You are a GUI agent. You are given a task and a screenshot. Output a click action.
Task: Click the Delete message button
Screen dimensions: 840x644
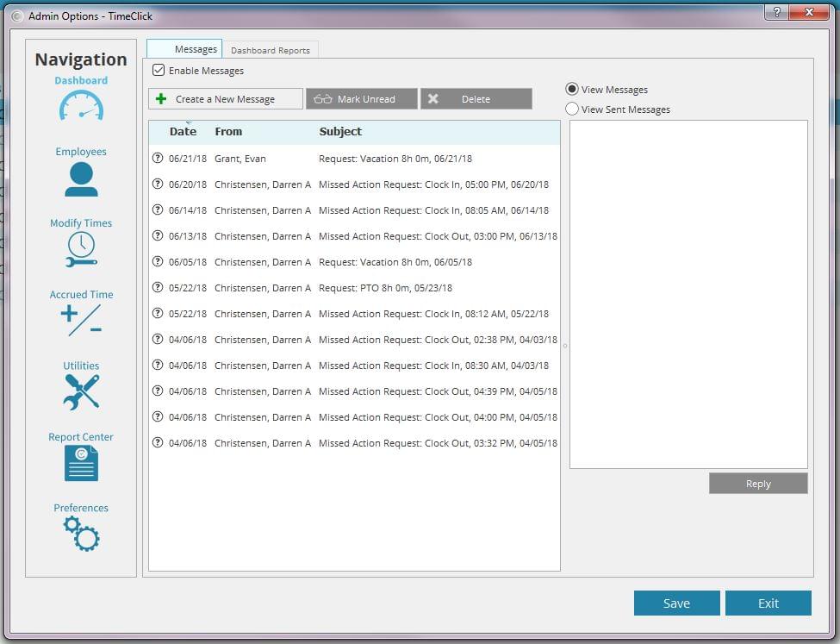click(x=476, y=99)
